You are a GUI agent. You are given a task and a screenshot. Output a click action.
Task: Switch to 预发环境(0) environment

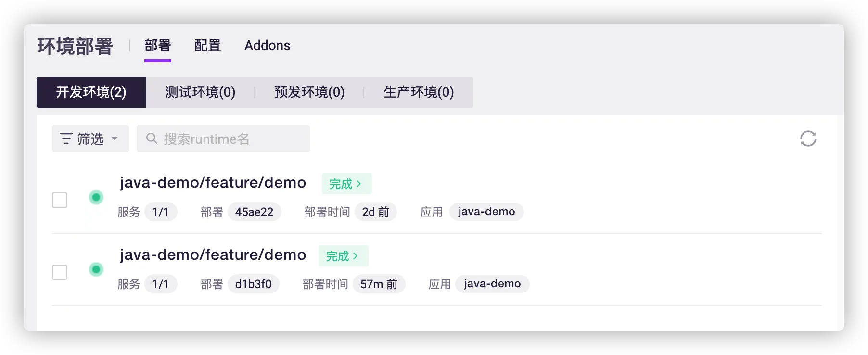[x=309, y=92]
